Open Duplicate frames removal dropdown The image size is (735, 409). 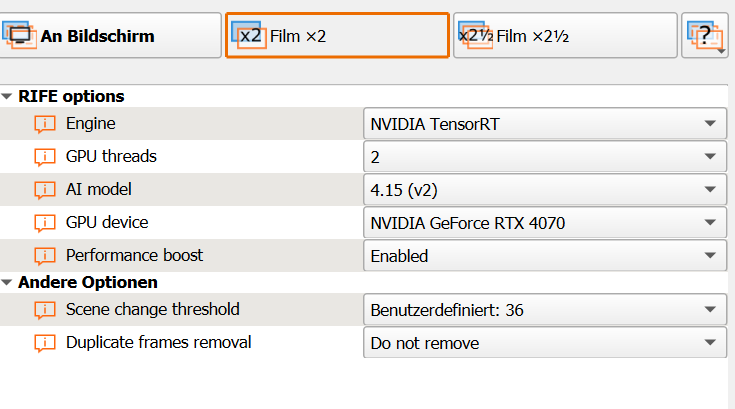543,343
